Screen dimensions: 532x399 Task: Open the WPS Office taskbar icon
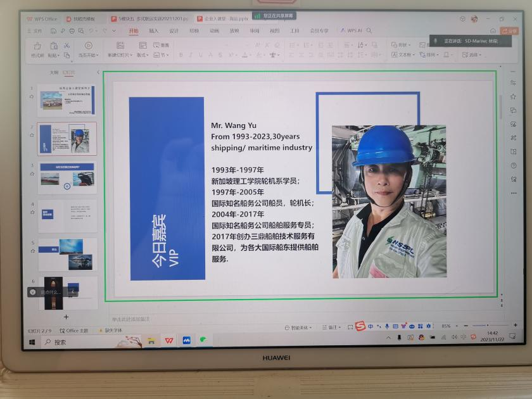point(169,340)
